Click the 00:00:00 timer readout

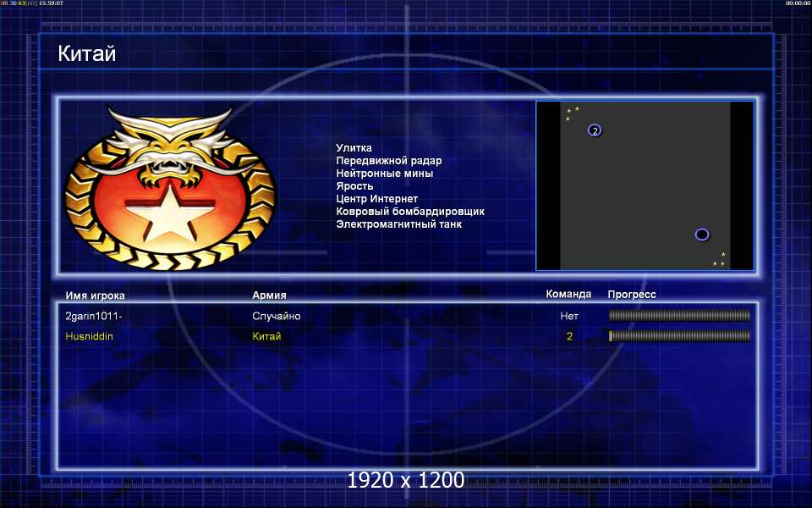coord(798,3)
